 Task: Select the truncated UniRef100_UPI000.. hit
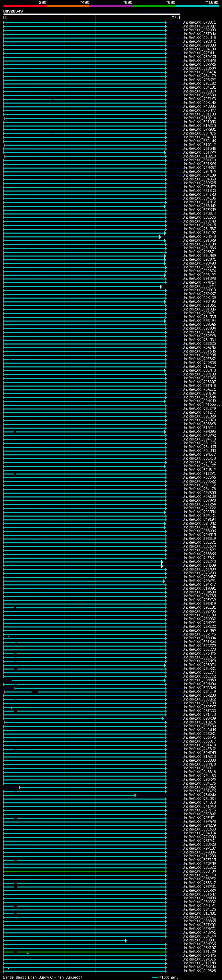pos(201,405)
